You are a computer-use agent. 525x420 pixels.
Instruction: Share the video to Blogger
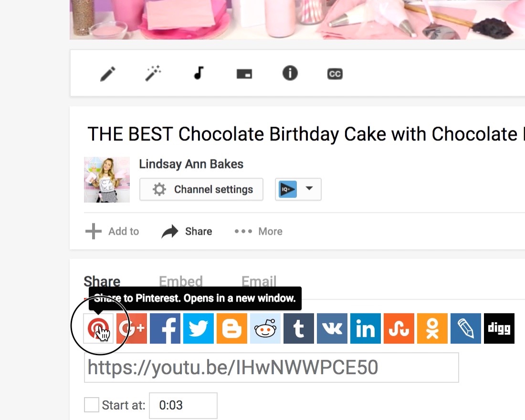(232, 328)
